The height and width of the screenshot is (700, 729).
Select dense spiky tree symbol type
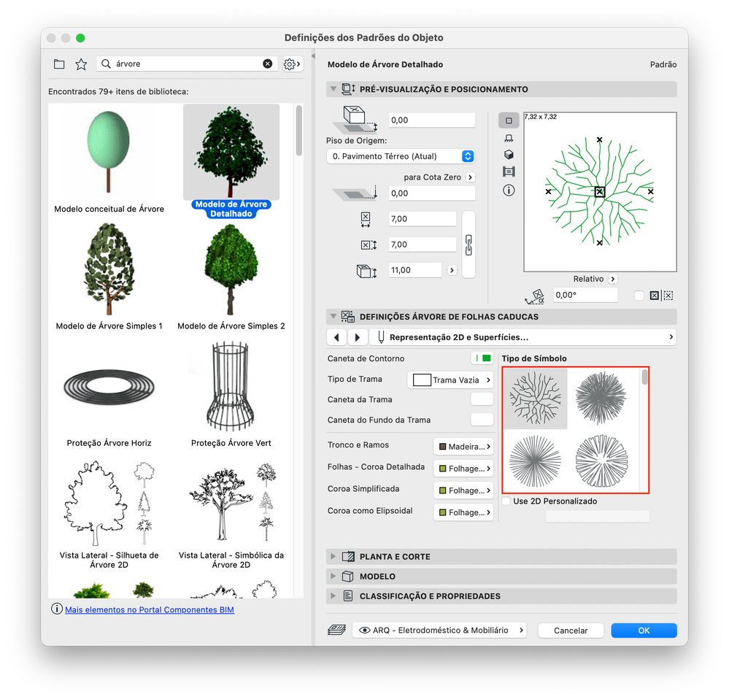point(601,398)
